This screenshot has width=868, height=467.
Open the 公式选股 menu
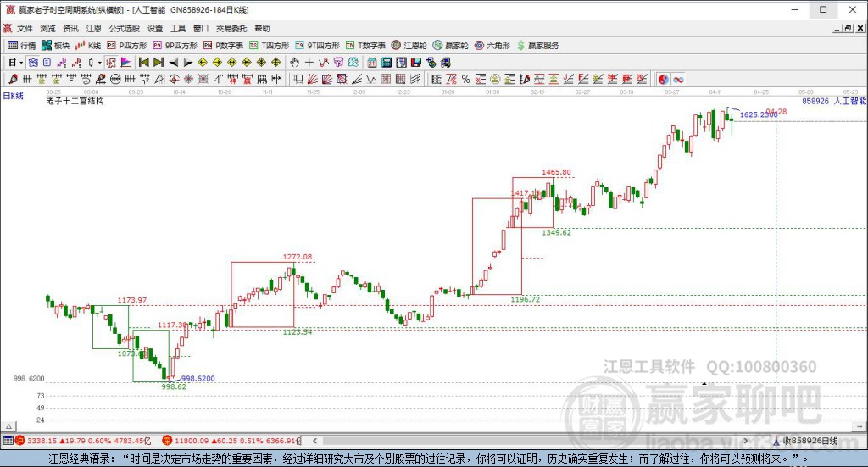(x=125, y=28)
